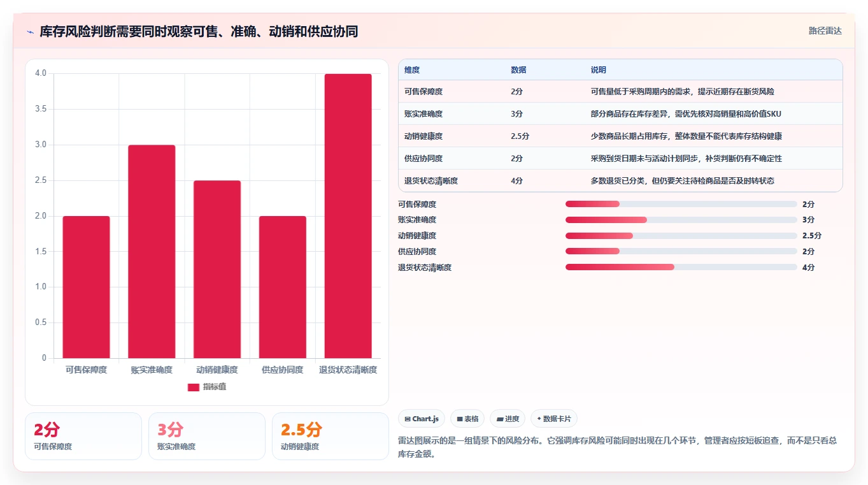Click the 维度 column header
Screen dimensions: 868x485
(412, 70)
